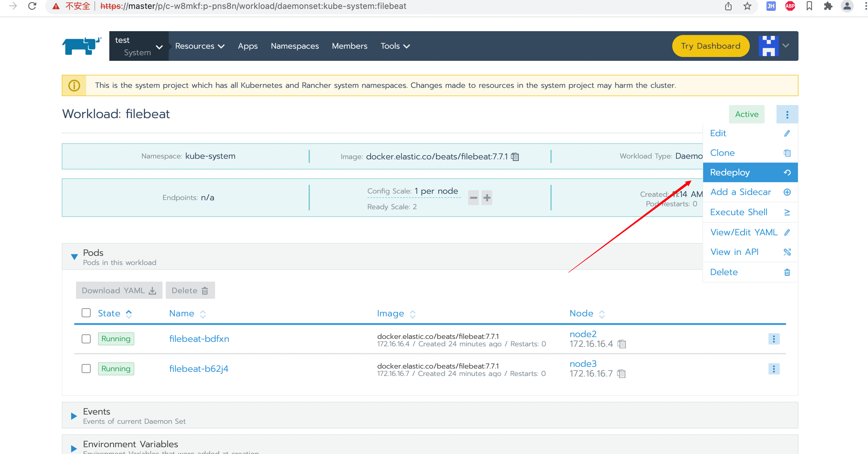
Task: Click Running badge for filebeat-bdfxn
Action: point(116,339)
